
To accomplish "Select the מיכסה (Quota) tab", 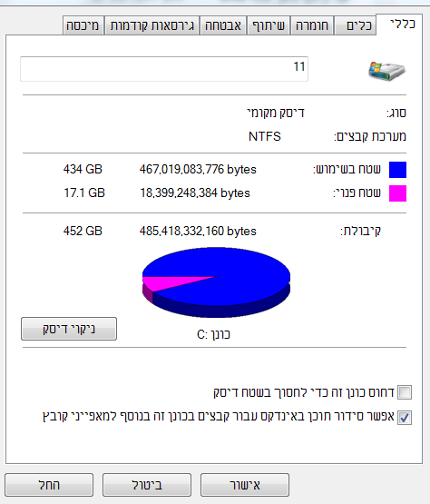I will click(x=83, y=25).
